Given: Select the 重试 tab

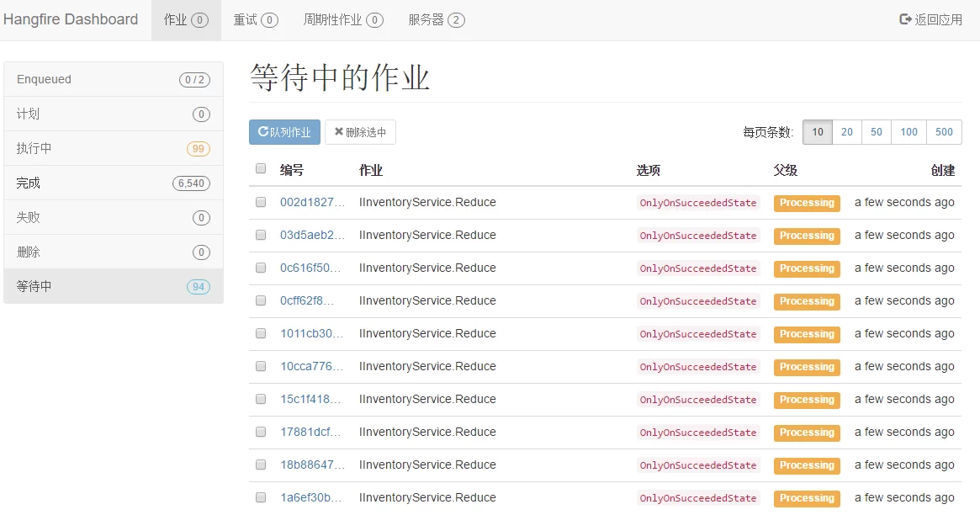Looking at the screenshot, I should point(256,19).
